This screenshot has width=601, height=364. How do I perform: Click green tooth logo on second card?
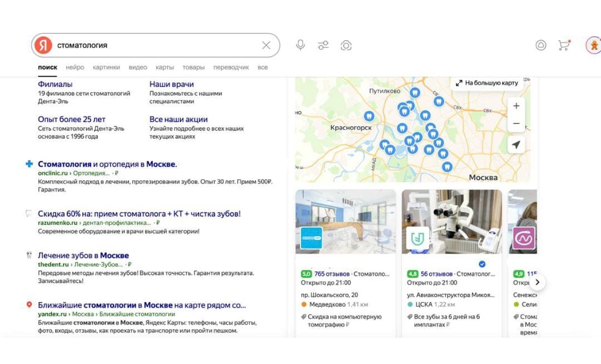417,238
